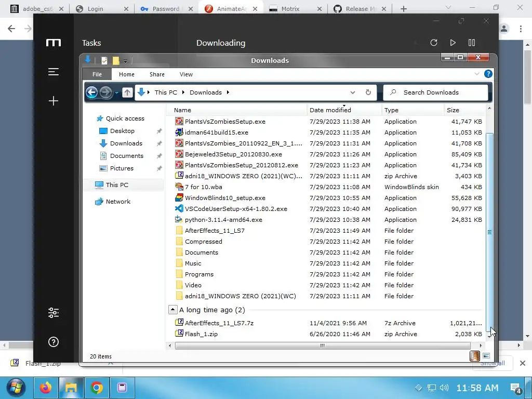The width and height of the screenshot is (532, 399).
Task: Sort files by Size column
Action: [x=464, y=110]
